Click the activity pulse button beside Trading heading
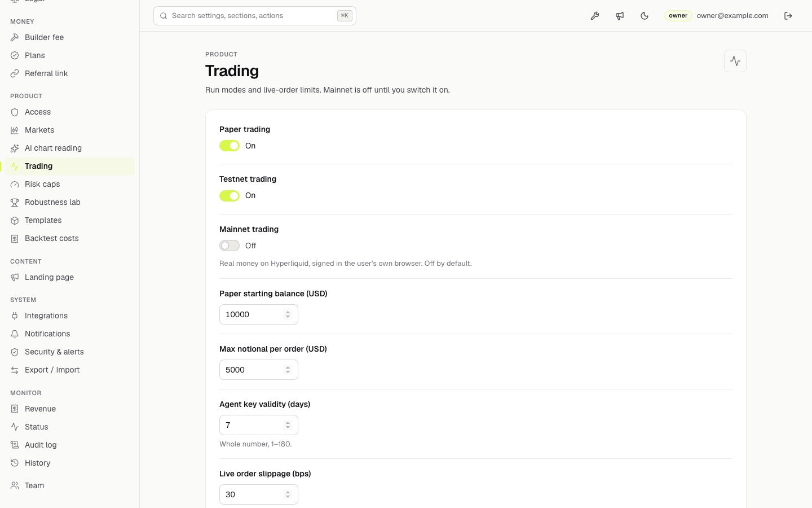 [x=735, y=61]
